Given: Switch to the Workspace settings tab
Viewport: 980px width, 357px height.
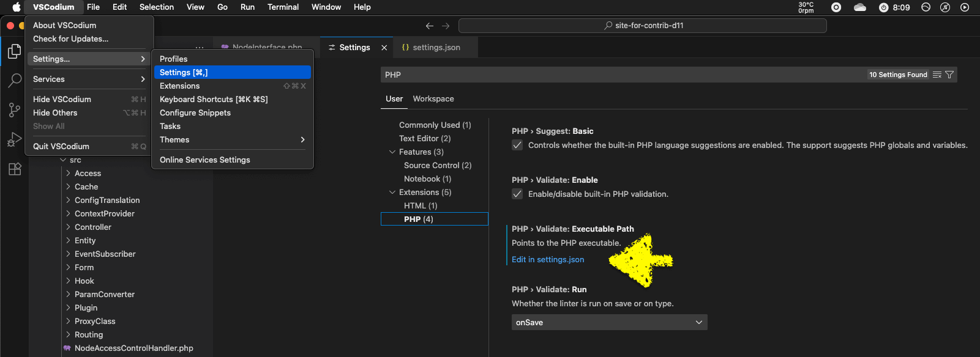Looking at the screenshot, I should pyautogui.click(x=433, y=98).
